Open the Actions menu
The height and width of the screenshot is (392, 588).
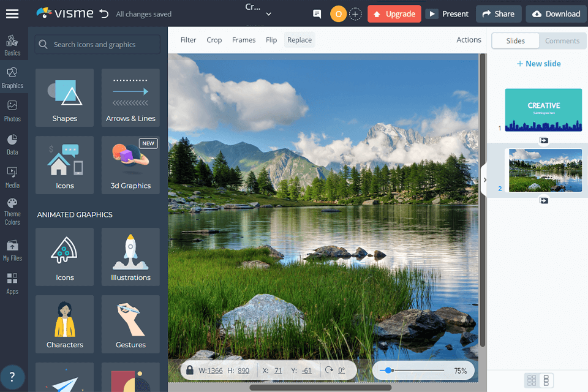click(469, 40)
